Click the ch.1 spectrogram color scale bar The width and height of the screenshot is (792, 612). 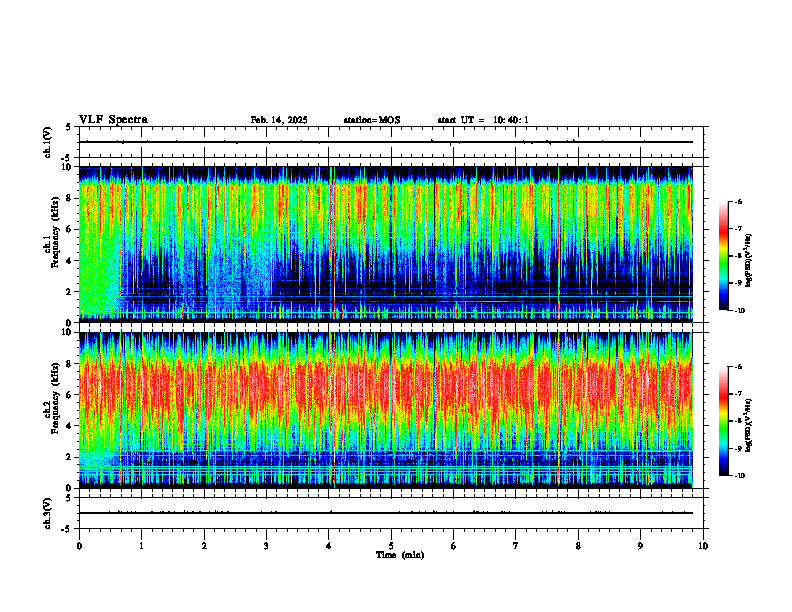(723, 256)
